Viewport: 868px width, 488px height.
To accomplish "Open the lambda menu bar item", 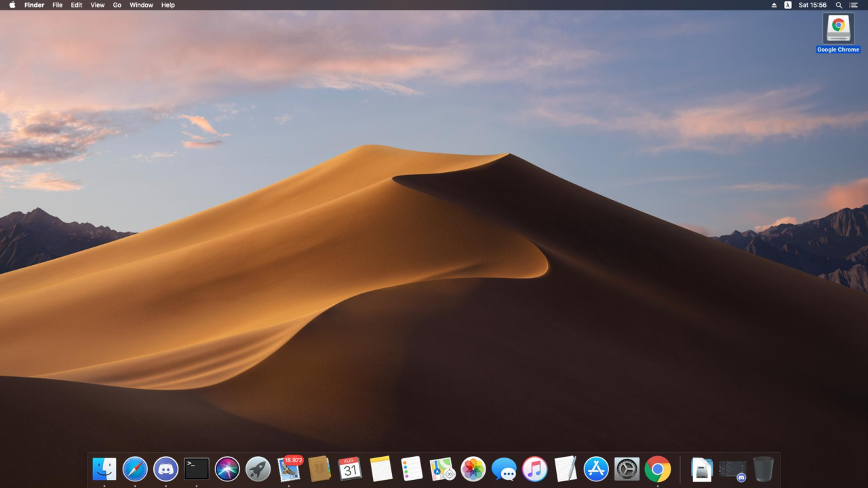I will (788, 5).
